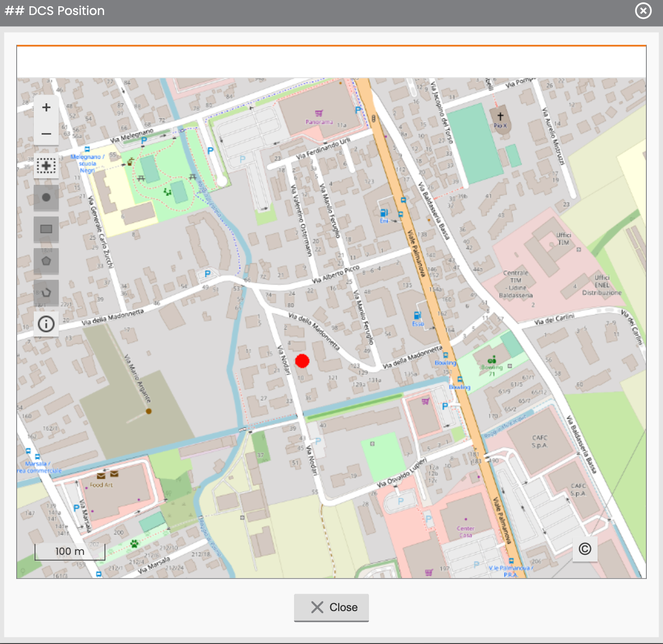Click the red DCS position marker
This screenshot has width=663, height=644.
click(302, 361)
